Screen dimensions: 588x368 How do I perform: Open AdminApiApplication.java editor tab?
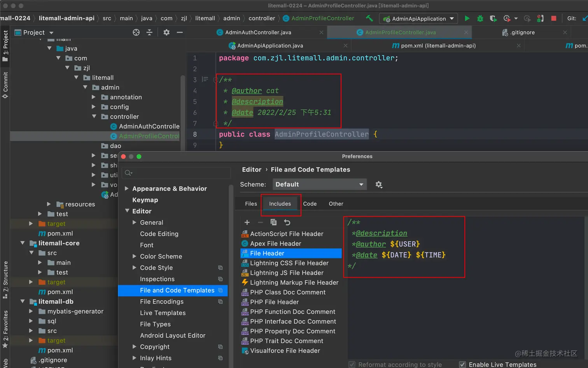pyautogui.click(x=270, y=46)
